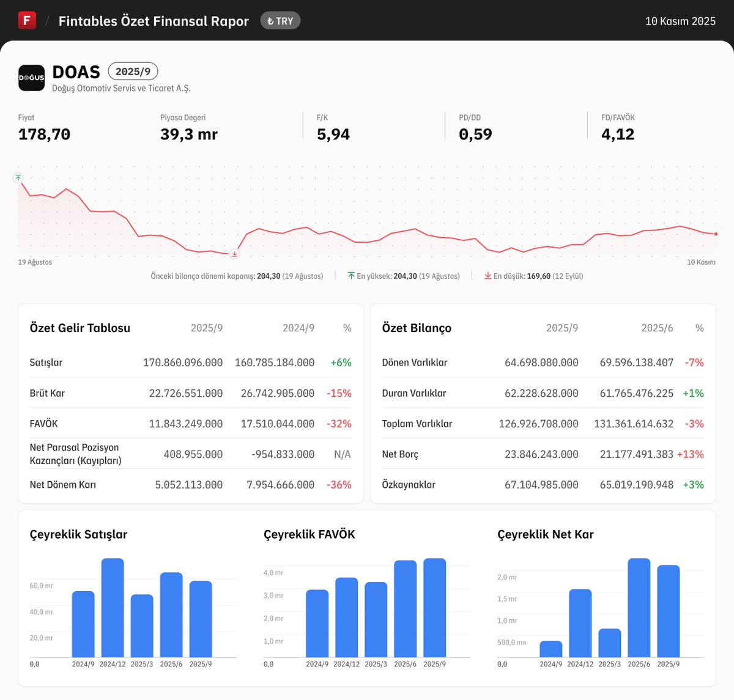Click the red Fintables logo icon
Screen dimensions: 734x700
click(27, 20)
